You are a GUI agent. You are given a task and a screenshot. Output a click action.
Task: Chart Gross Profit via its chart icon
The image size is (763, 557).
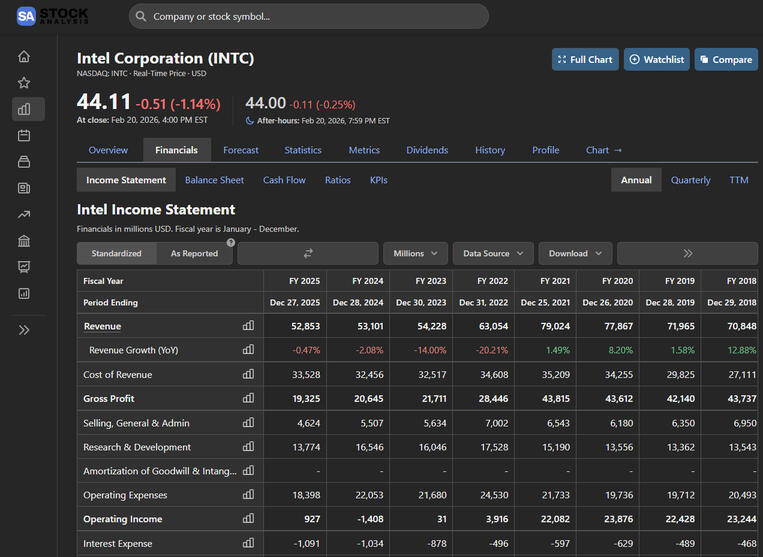[248, 398]
